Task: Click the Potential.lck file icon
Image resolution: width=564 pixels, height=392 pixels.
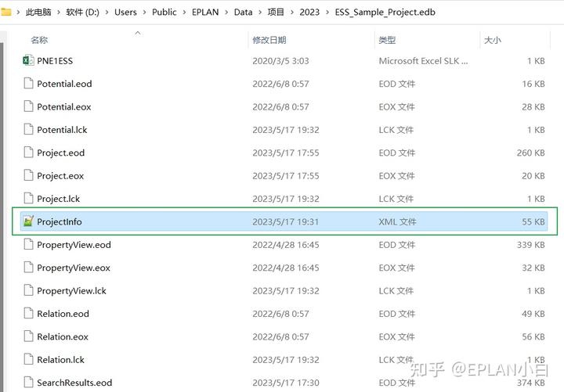Action: tap(28, 129)
